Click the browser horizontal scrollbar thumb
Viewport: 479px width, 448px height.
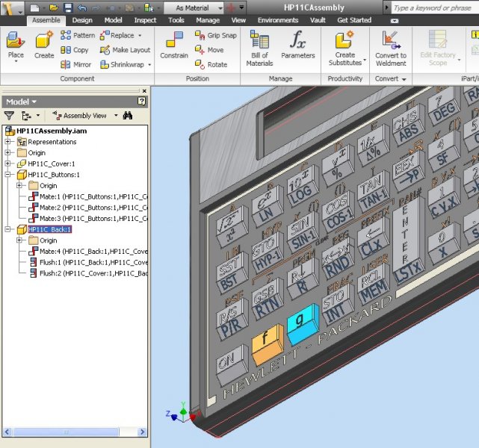[x=66, y=432]
